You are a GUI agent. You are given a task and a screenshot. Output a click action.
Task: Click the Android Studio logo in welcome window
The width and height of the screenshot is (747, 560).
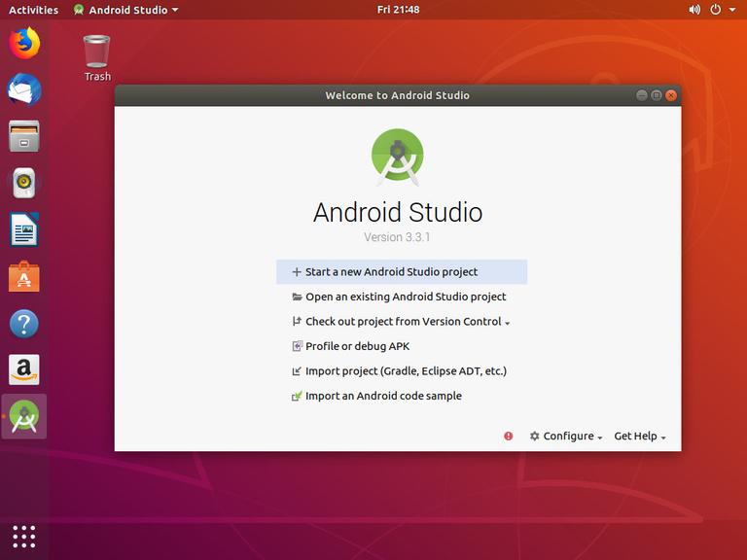click(397, 157)
